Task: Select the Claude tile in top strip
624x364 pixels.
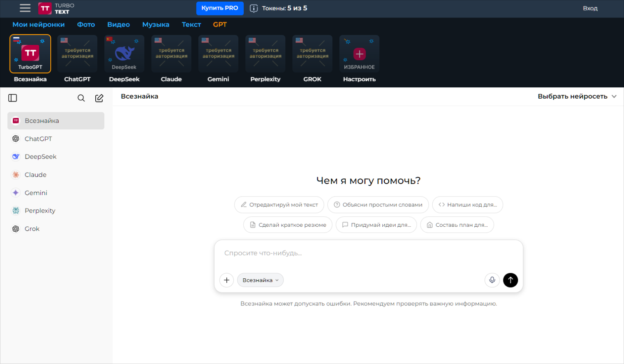Action: (x=171, y=54)
